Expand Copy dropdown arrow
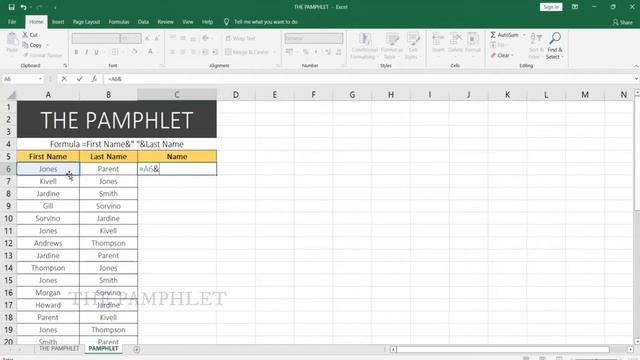640x360 pixels. [47, 45]
